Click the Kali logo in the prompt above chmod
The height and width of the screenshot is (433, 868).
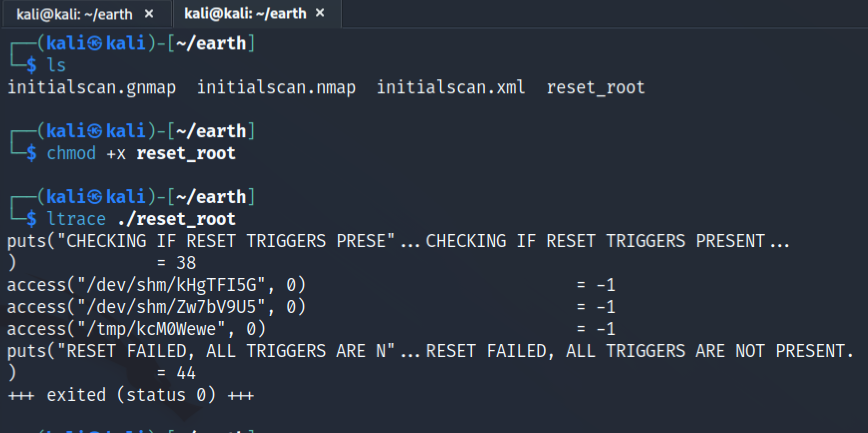coord(95,131)
